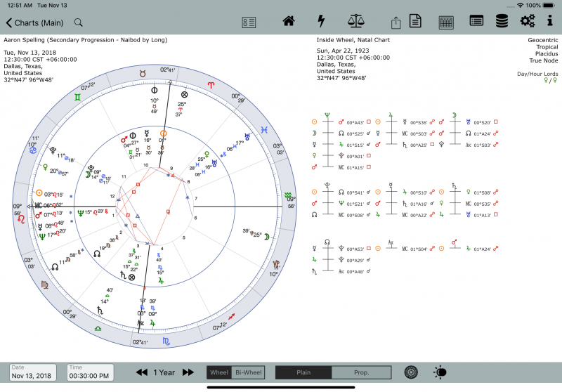
Task: Select the Wheel segment
Action: (219, 372)
